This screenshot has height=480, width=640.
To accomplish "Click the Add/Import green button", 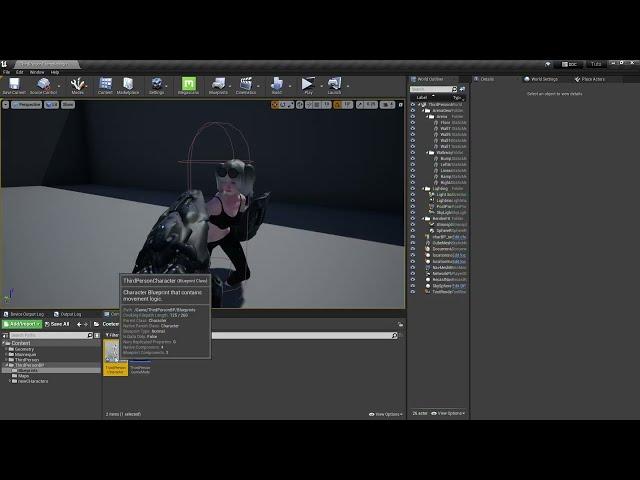I will (x=22, y=324).
